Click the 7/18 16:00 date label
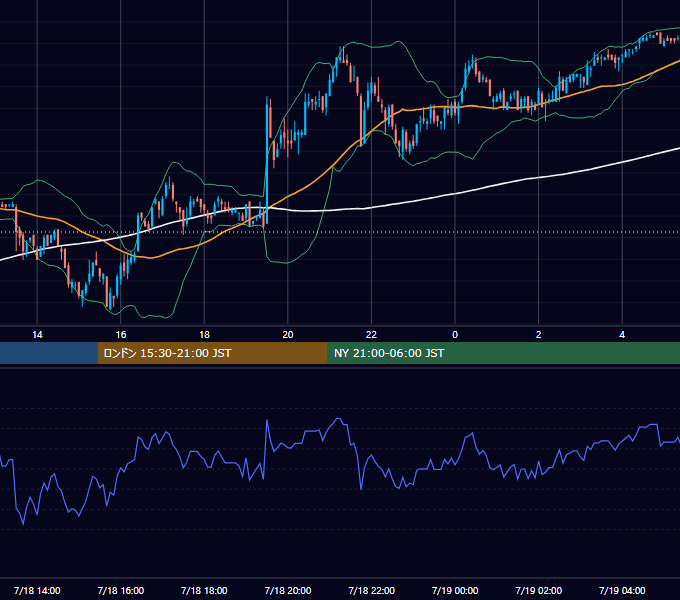 (121, 590)
